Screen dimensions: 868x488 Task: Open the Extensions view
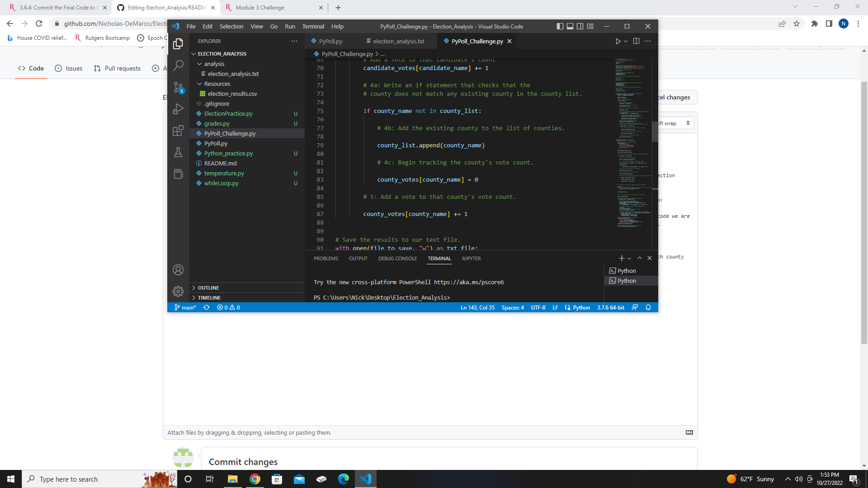(178, 131)
